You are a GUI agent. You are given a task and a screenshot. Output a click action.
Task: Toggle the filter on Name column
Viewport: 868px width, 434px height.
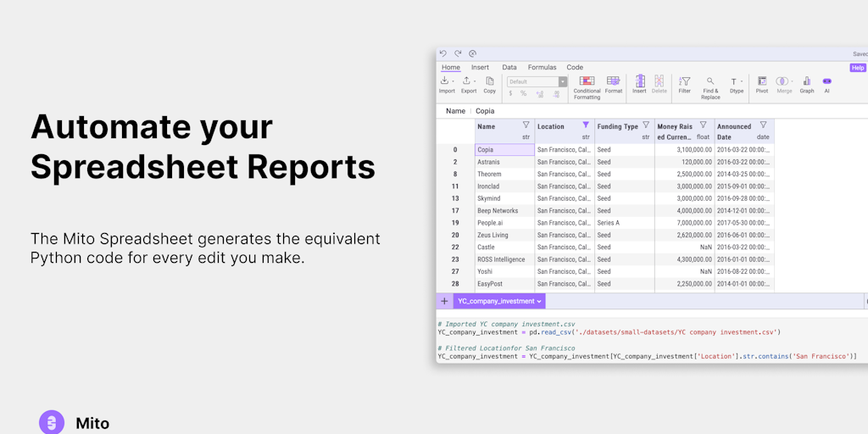click(x=526, y=125)
